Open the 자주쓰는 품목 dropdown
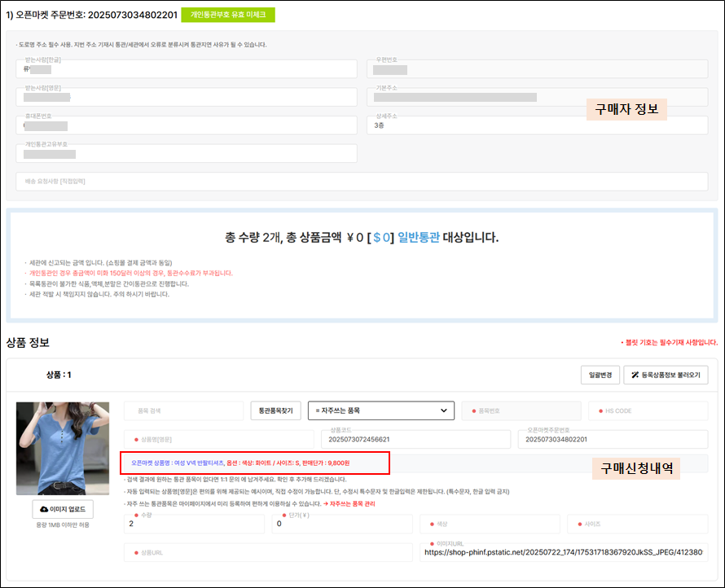This screenshot has width=725, height=588. (x=380, y=410)
